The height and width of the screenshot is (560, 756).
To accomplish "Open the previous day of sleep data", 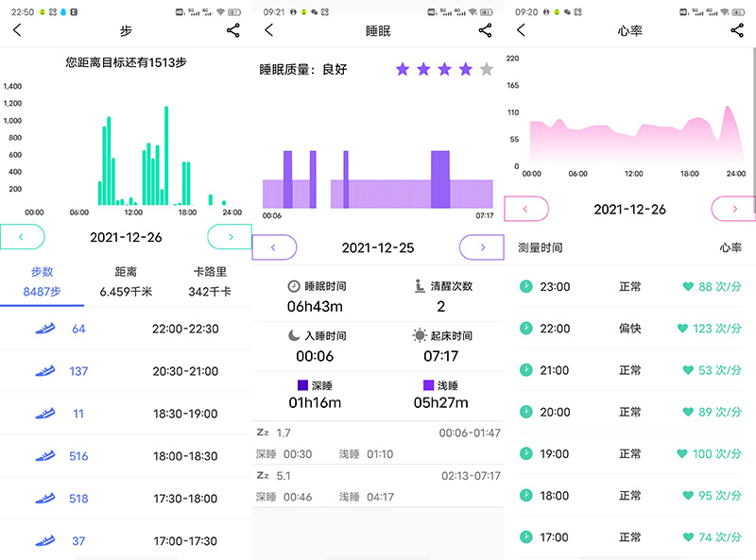I will pos(274,246).
